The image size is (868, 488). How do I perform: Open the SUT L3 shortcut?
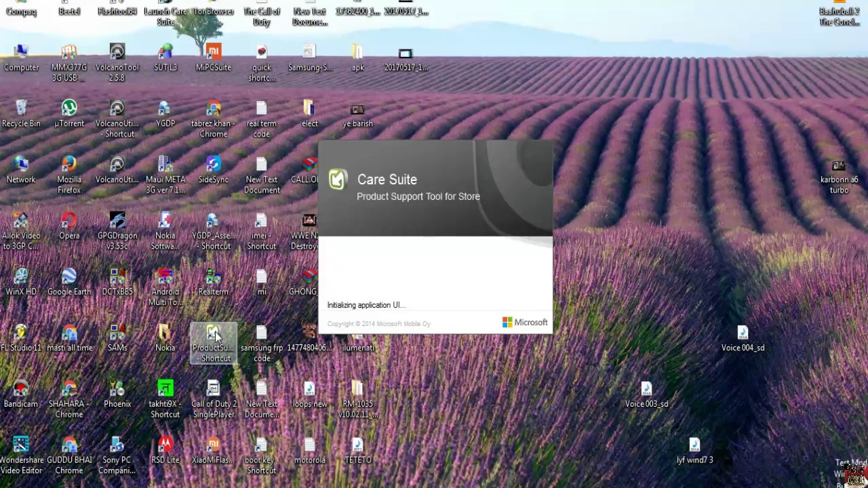(165, 58)
